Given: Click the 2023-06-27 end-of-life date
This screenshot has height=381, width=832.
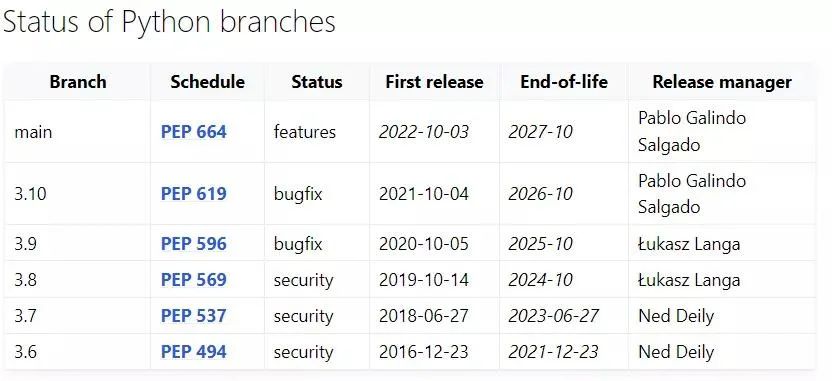Looking at the screenshot, I should tap(553, 316).
